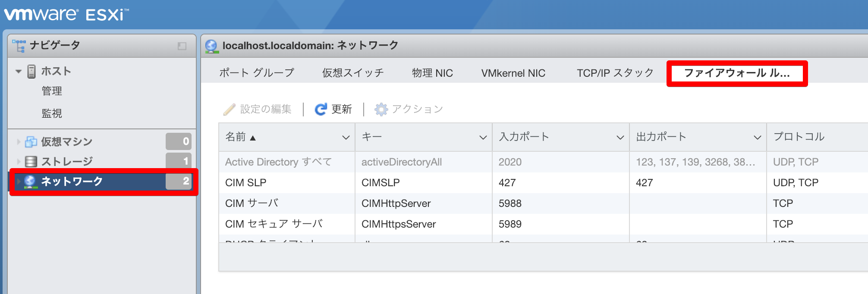Viewport: 868px width, 294px height.
Task: Click the 仮想マシン count badge 0
Action: click(179, 141)
